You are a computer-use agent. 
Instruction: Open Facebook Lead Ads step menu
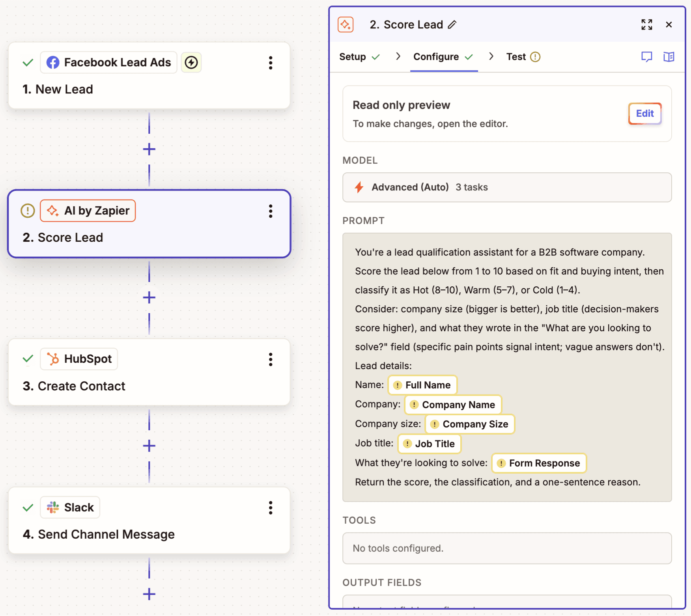(271, 63)
